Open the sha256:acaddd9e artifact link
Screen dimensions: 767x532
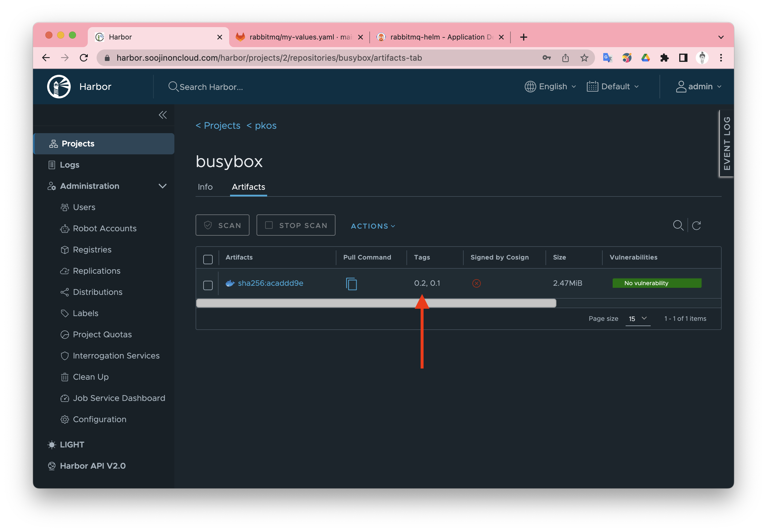click(x=270, y=283)
